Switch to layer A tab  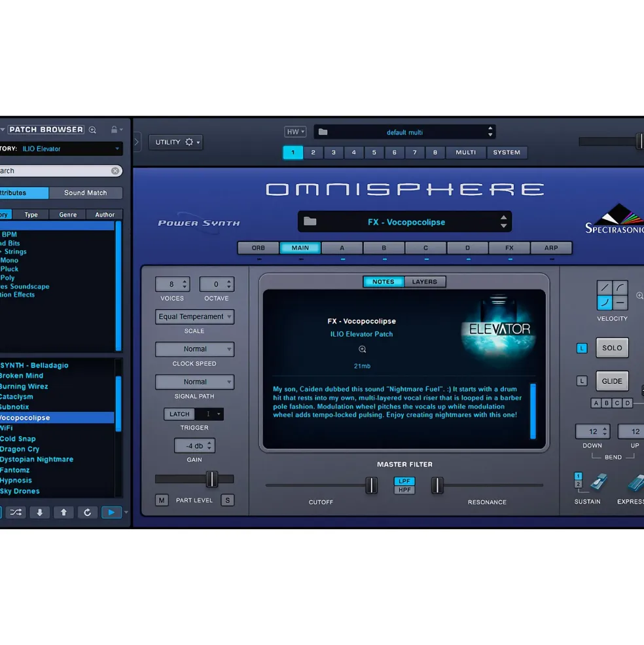point(342,248)
